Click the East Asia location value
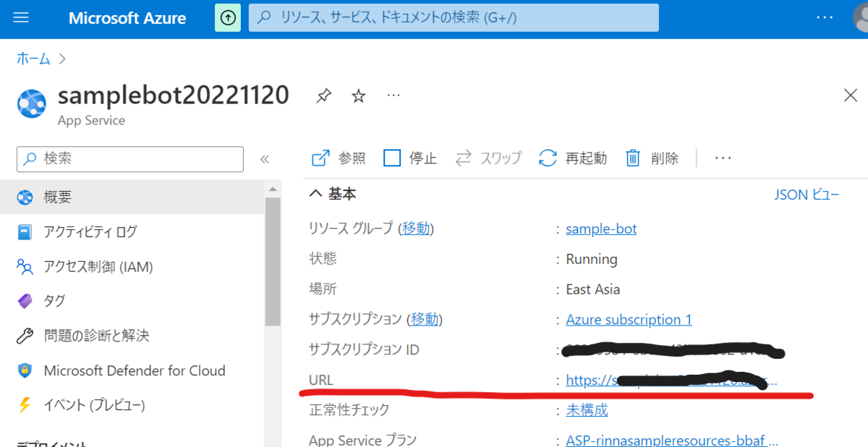868x447 pixels. pyautogui.click(x=593, y=289)
